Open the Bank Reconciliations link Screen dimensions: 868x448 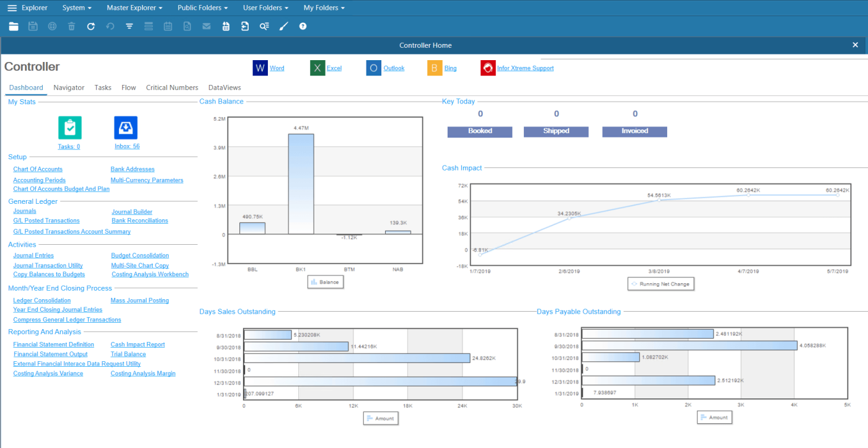[x=139, y=221]
